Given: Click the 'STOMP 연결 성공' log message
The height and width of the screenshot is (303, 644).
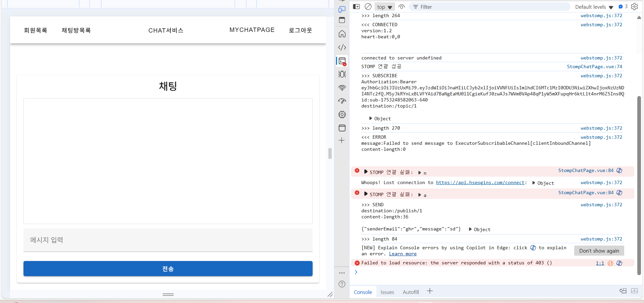Looking at the screenshot, I should (x=381, y=67).
